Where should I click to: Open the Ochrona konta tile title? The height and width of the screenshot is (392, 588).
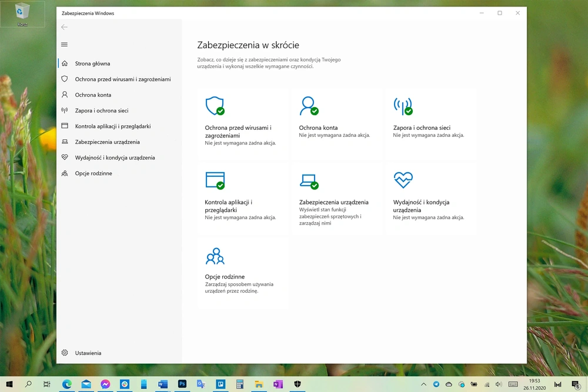coord(318,128)
